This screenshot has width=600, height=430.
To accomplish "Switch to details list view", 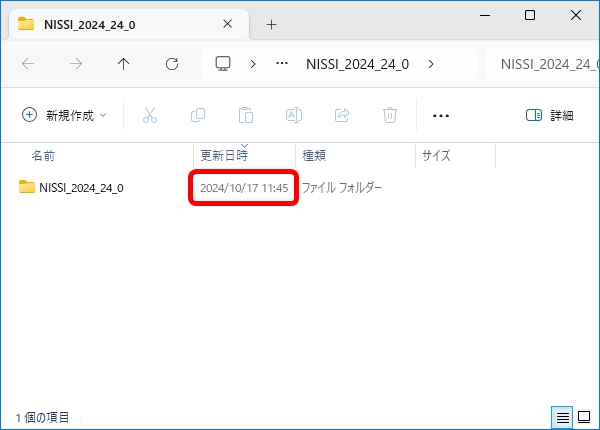I will tap(563, 416).
